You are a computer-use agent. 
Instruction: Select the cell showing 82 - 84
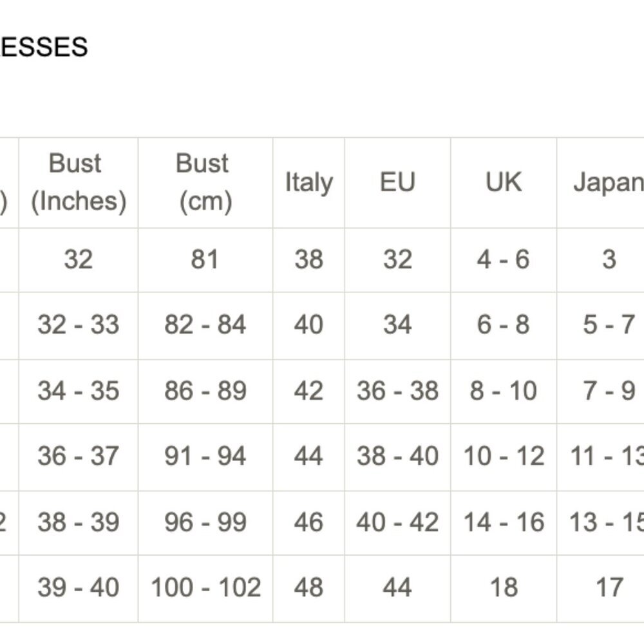coord(205,325)
